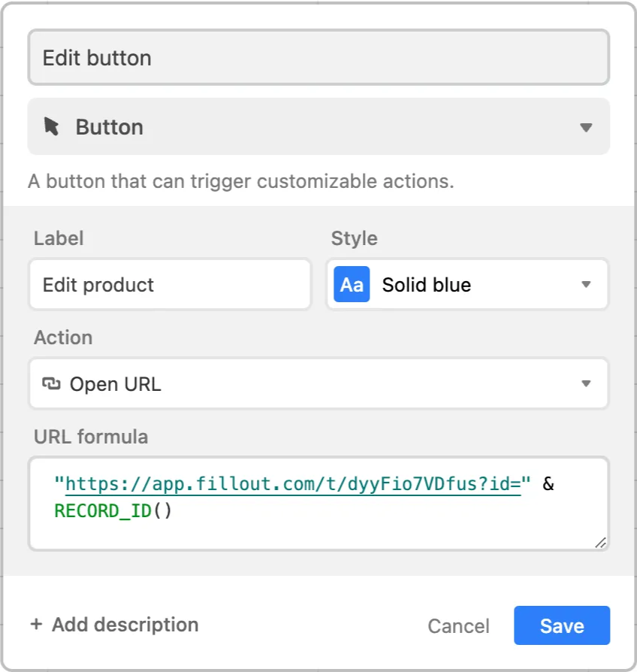Click the Style dropdown chevron arrow

pyautogui.click(x=587, y=284)
